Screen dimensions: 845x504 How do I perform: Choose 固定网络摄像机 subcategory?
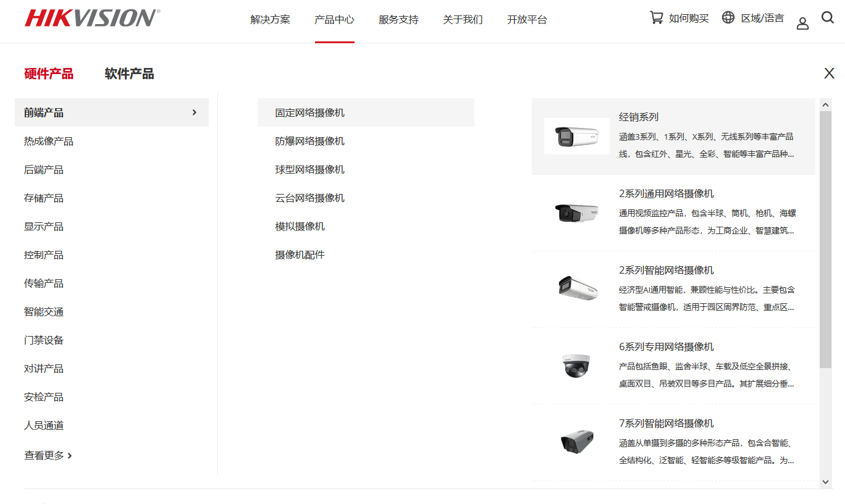(366, 112)
